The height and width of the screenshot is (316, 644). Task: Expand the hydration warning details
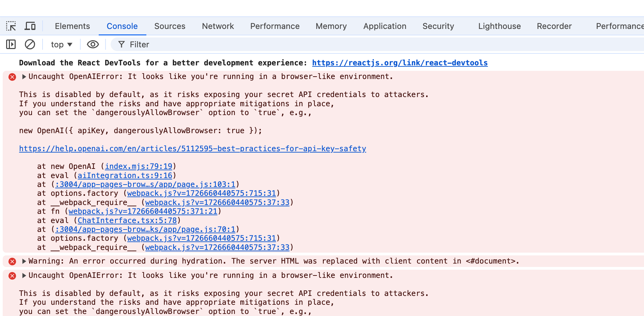tap(24, 261)
